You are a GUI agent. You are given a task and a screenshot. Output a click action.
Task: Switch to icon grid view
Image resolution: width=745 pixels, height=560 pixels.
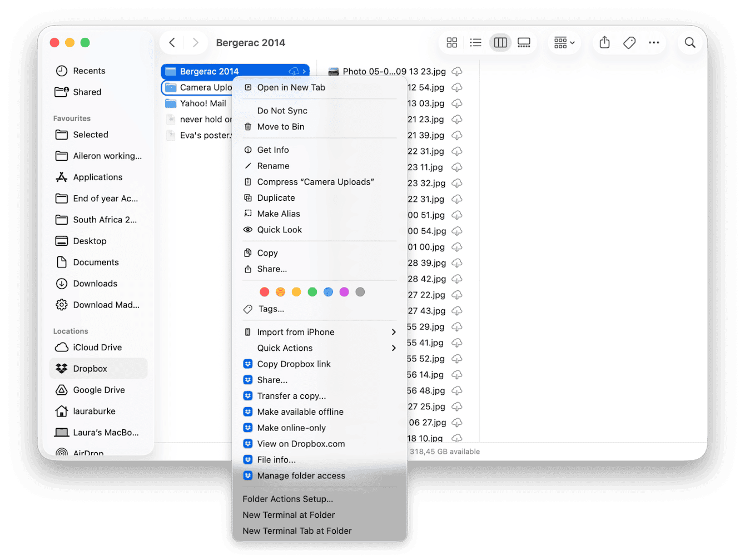(x=451, y=42)
